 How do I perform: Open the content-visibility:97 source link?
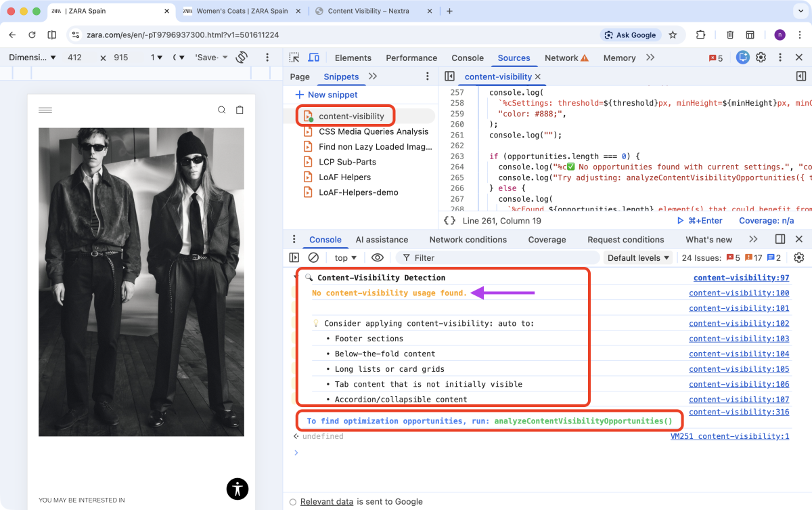click(741, 278)
